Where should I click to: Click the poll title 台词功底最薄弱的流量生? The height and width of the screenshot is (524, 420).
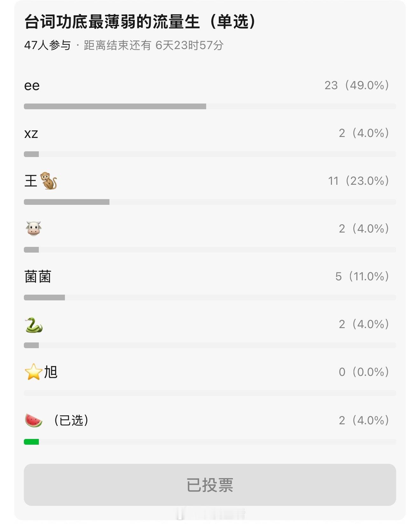point(112,22)
